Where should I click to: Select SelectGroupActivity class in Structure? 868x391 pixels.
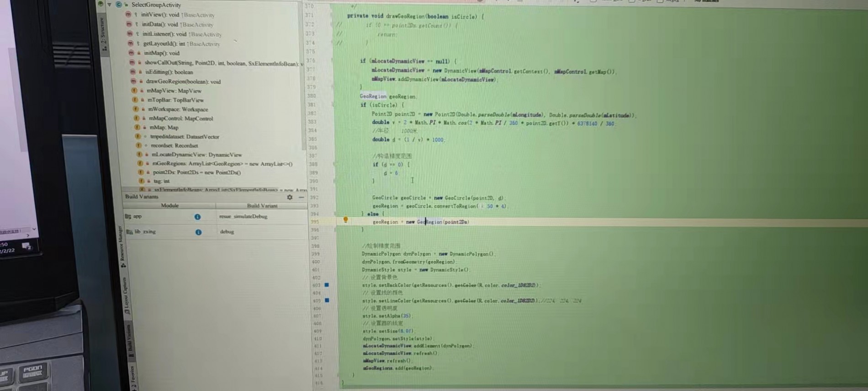tap(156, 5)
